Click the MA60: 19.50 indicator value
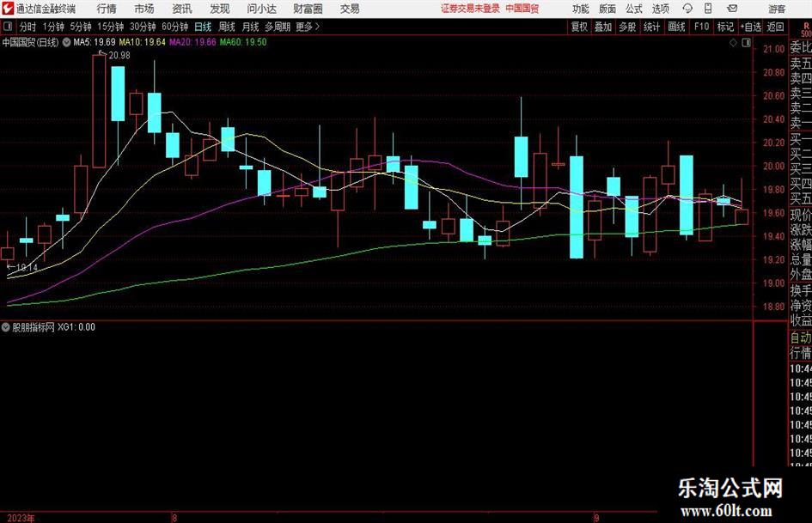This screenshot has width=812, height=523. tap(243, 42)
